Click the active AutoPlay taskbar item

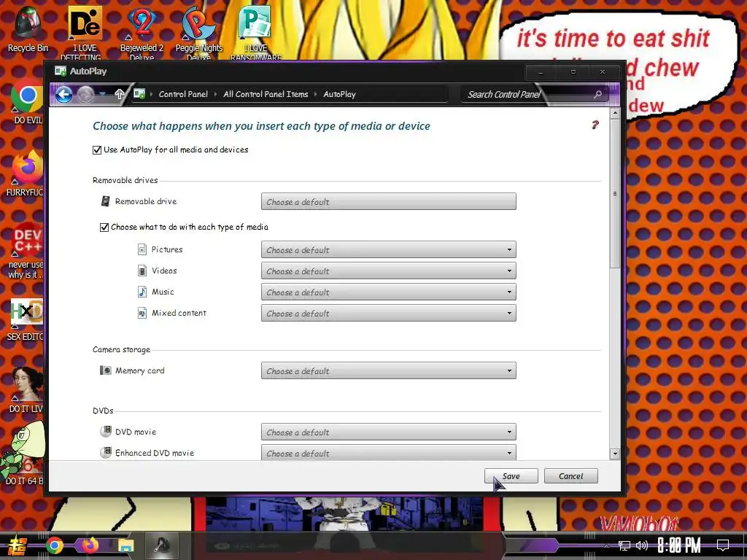point(162,545)
